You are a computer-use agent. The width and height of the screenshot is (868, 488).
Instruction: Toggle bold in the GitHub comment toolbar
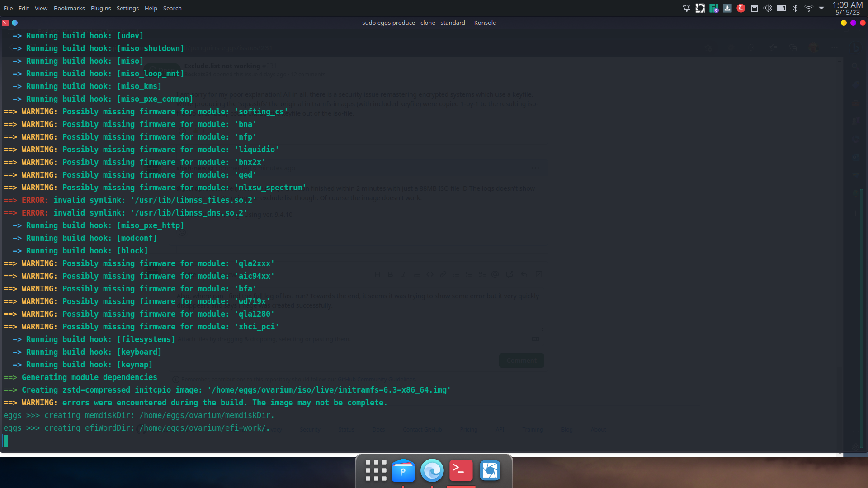pyautogui.click(x=390, y=274)
